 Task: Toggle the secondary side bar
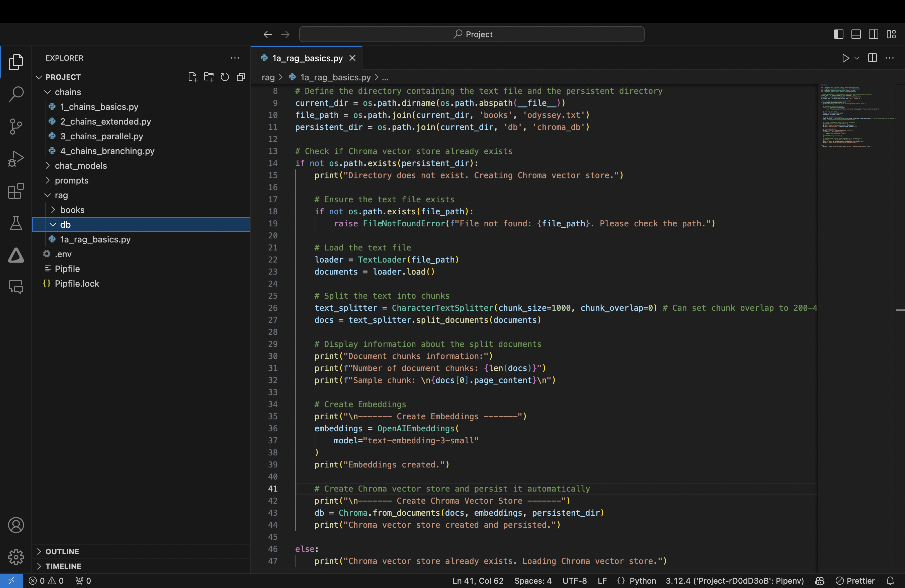tap(873, 34)
